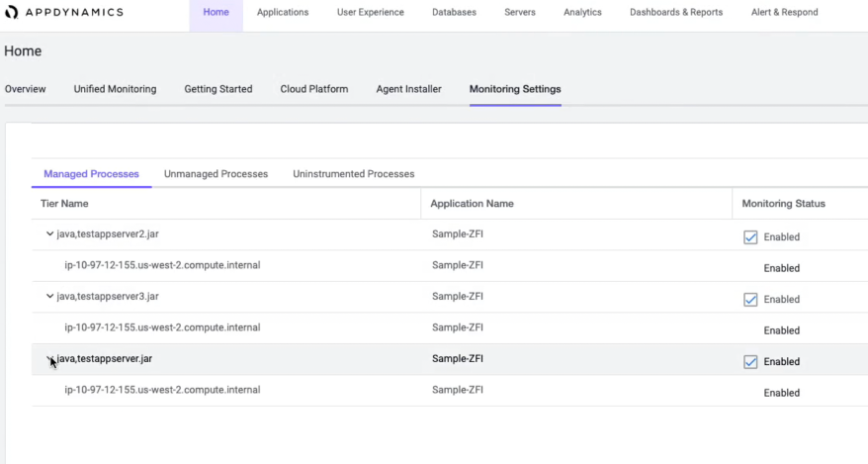Select the java,testappserver2.jar tier name
868x464 pixels.
click(x=108, y=234)
